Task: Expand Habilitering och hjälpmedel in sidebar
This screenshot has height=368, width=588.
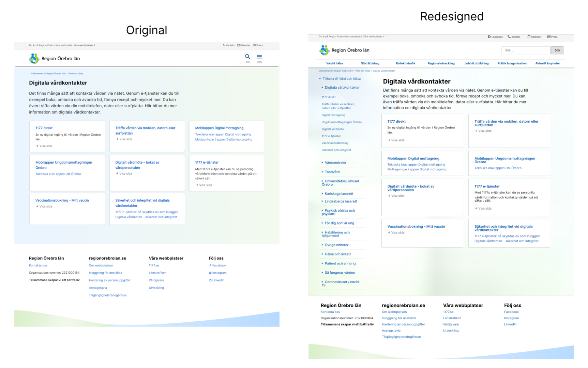Action: pyautogui.click(x=322, y=232)
